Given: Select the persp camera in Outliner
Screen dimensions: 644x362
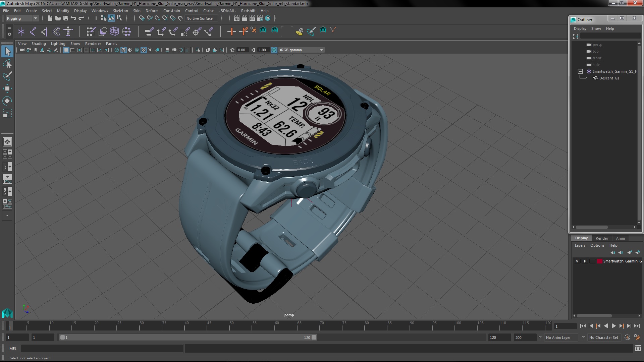Looking at the screenshot, I should (x=597, y=45).
